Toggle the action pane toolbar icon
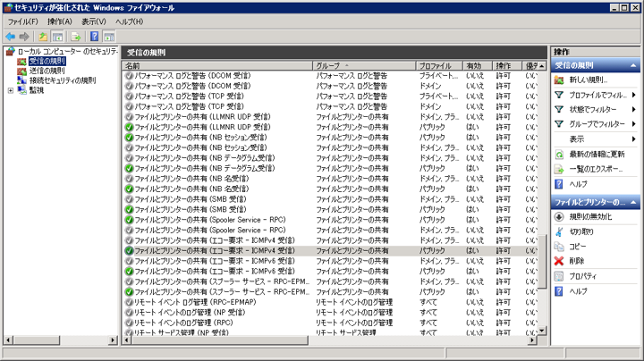Screen dimensions: 644x361 [x=109, y=37]
